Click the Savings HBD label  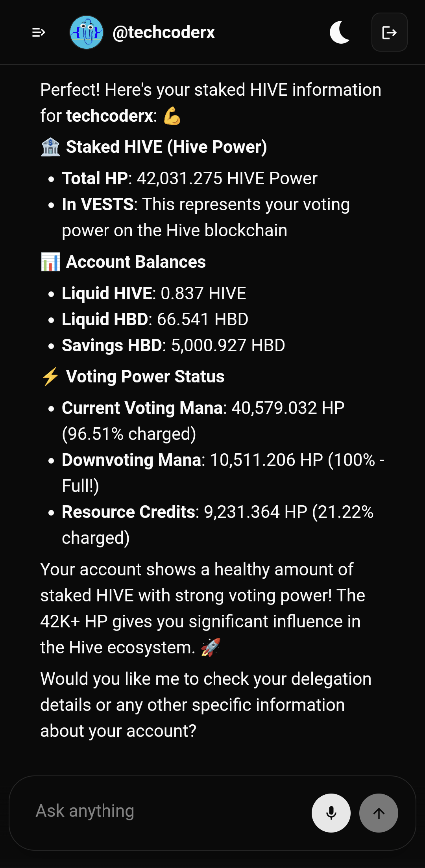(112, 345)
